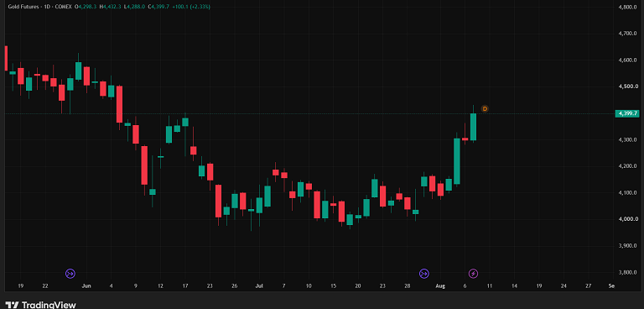Viewport: 644px width, 309px height.
Task: Click the Aug label on the time axis
Action: pos(440,285)
